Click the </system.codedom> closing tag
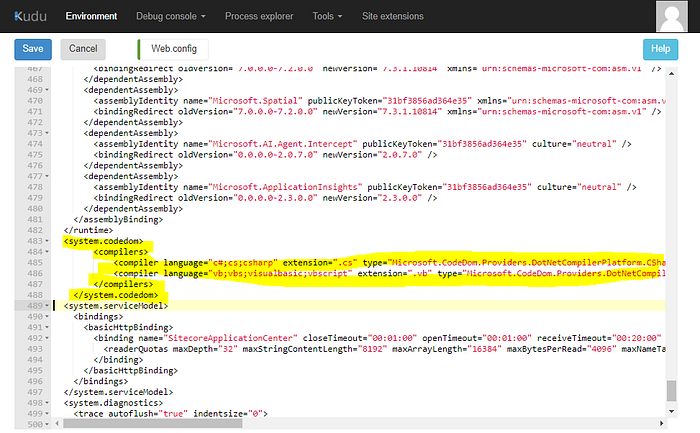Image resolution: width=700 pixels, height=433 pixels. (116, 295)
